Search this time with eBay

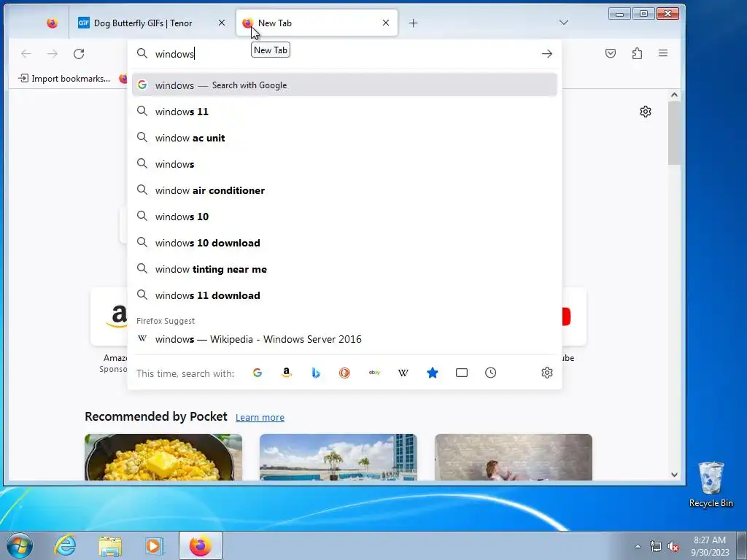374,373
